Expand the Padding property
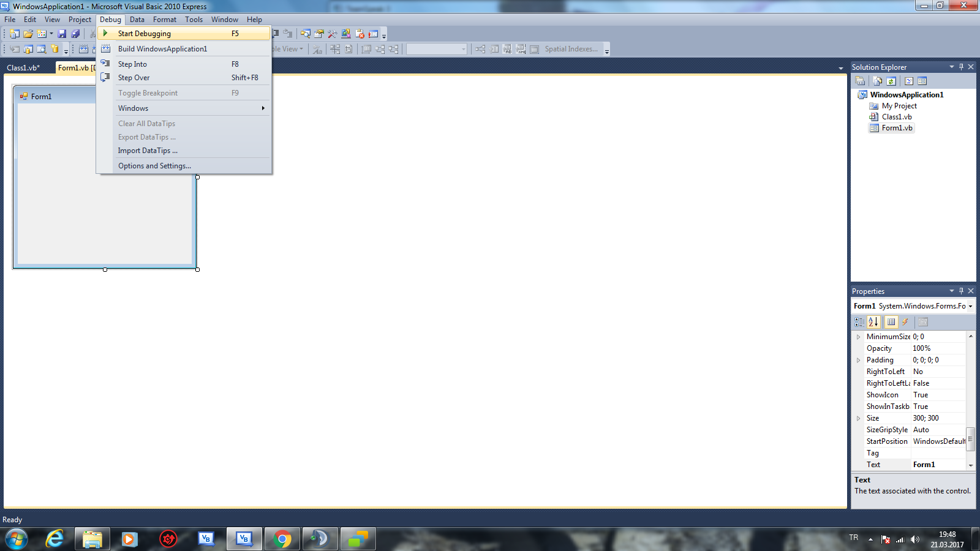980x551 pixels. click(x=858, y=360)
